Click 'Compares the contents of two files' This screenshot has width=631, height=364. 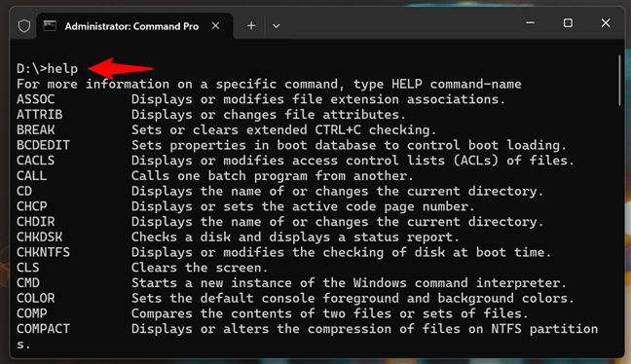(329, 313)
